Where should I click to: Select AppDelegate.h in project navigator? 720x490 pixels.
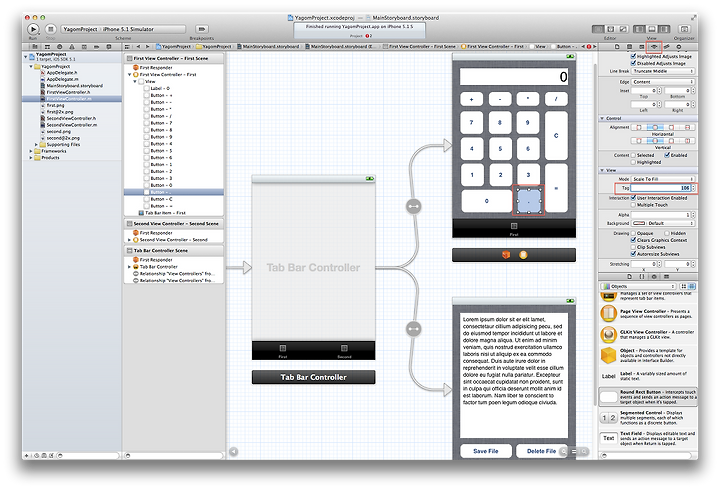point(62,73)
